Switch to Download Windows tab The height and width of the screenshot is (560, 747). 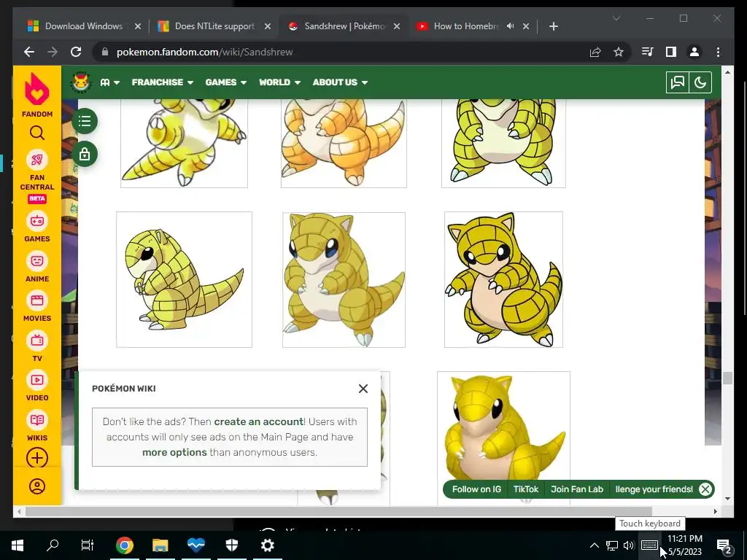click(83, 26)
